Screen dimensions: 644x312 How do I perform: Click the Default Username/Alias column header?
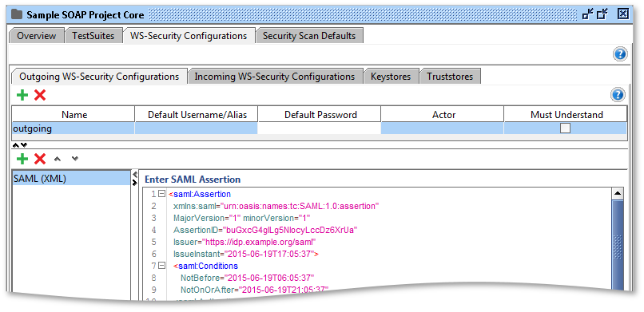197,114
